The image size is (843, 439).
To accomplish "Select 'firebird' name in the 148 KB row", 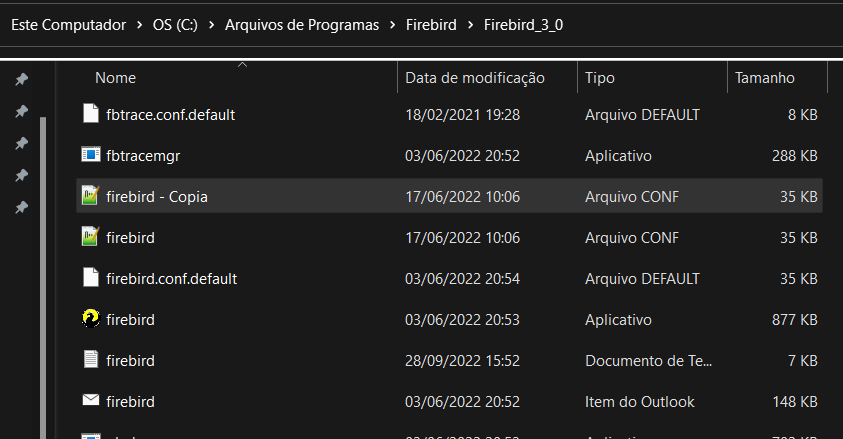I will [x=130, y=401].
